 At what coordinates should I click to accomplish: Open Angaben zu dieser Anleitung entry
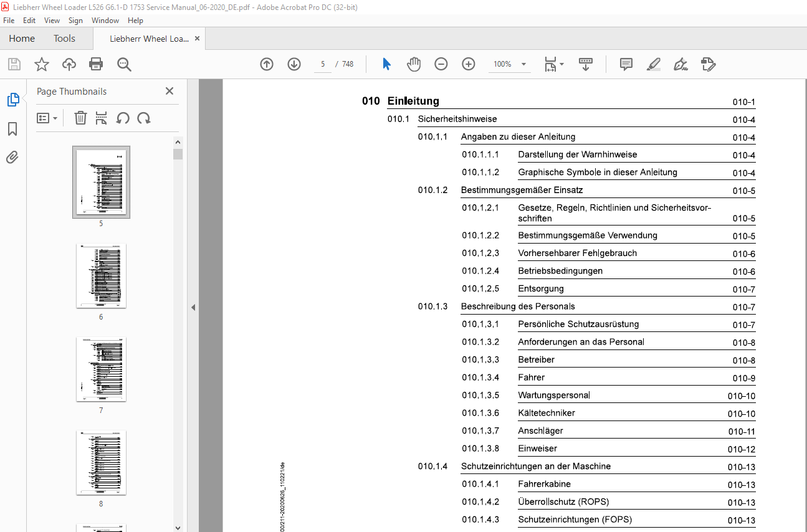pos(518,136)
